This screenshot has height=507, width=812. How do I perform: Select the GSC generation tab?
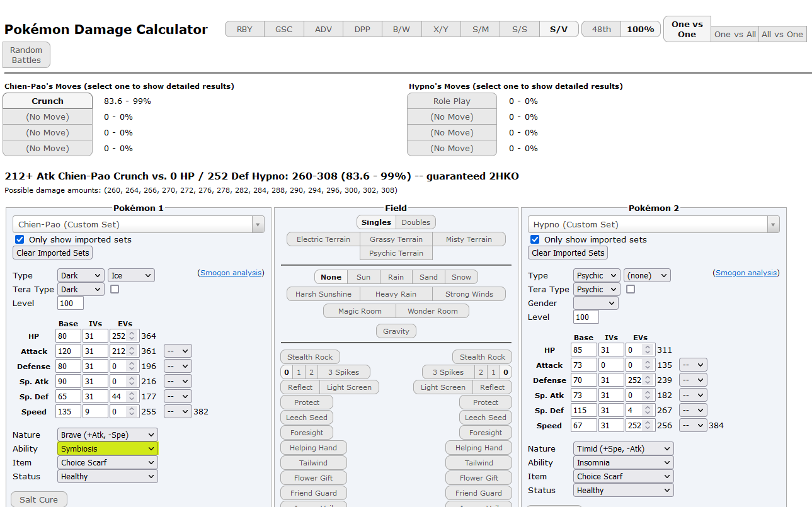coord(283,29)
